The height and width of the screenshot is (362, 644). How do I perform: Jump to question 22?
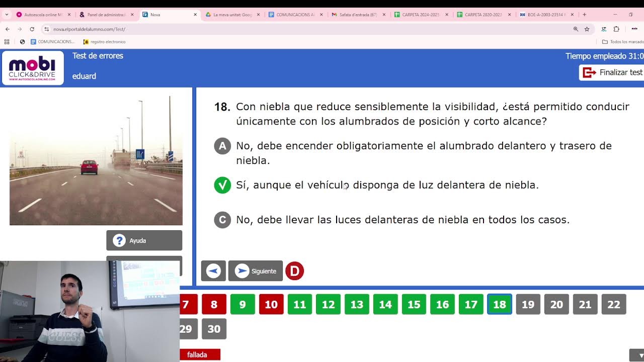tap(614, 304)
